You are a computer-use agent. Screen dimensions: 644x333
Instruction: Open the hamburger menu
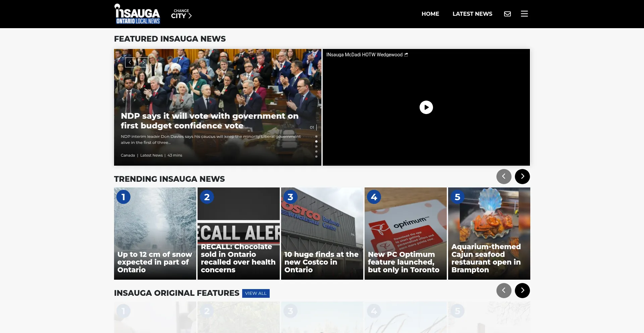coord(524,14)
